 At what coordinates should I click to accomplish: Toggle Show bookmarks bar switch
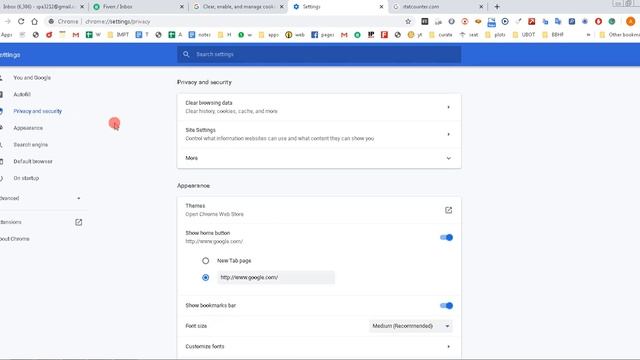(447, 305)
